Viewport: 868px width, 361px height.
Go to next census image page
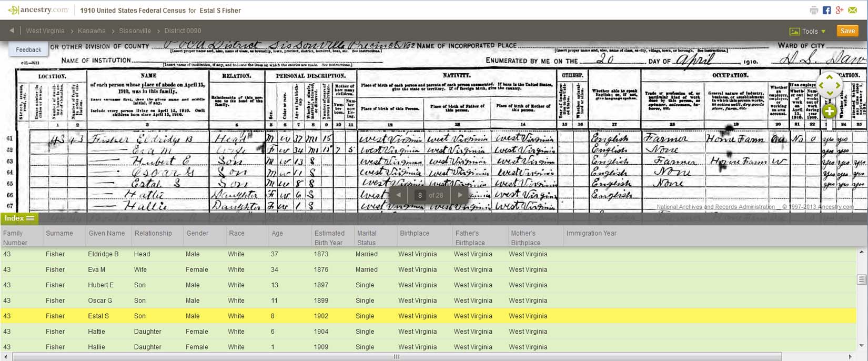tap(460, 195)
